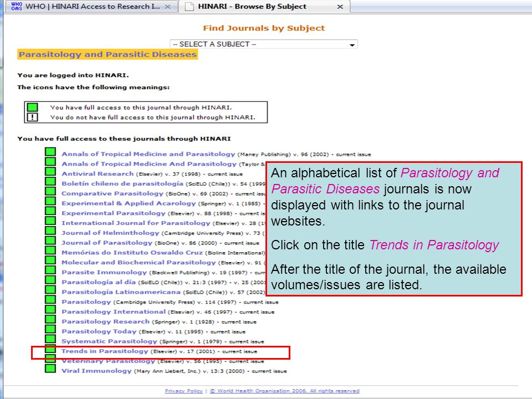The width and height of the screenshot is (532, 399).
Task: Click green access icon beside Systematic Parasitology
Action: (50, 339)
